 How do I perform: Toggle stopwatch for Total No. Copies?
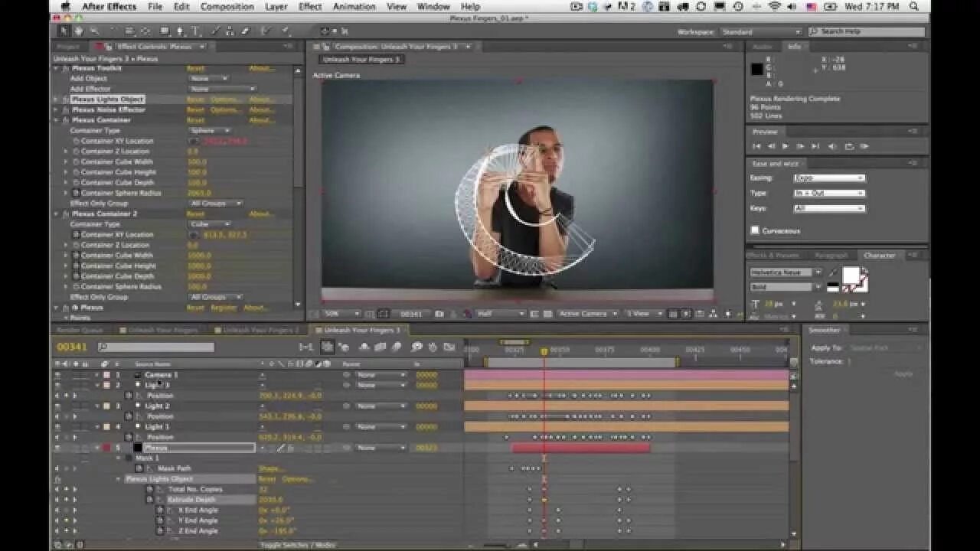coord(150,489)
